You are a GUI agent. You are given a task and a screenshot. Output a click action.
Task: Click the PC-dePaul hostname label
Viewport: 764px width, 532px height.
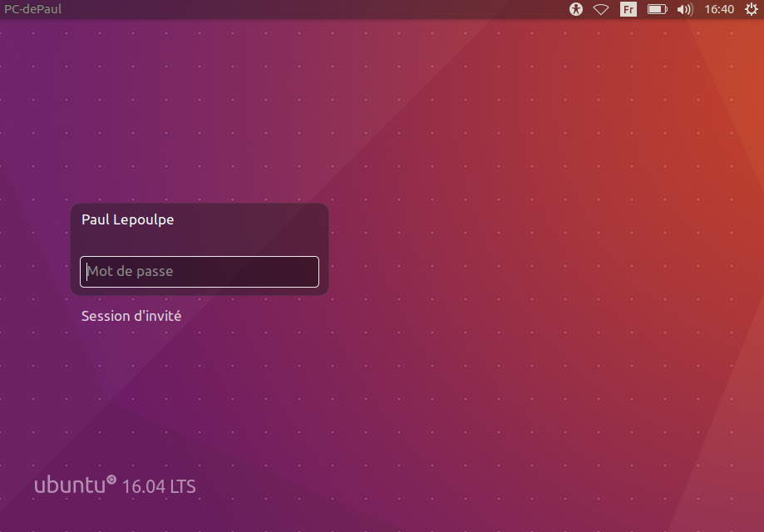pos(33,9)
